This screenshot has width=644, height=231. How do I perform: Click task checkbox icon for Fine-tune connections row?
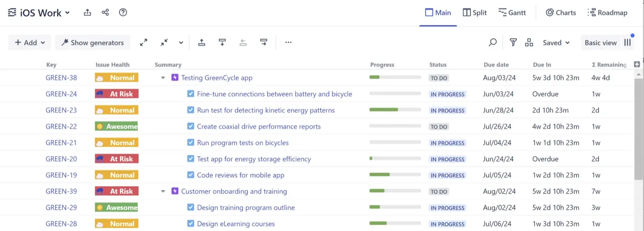(191, 94)
